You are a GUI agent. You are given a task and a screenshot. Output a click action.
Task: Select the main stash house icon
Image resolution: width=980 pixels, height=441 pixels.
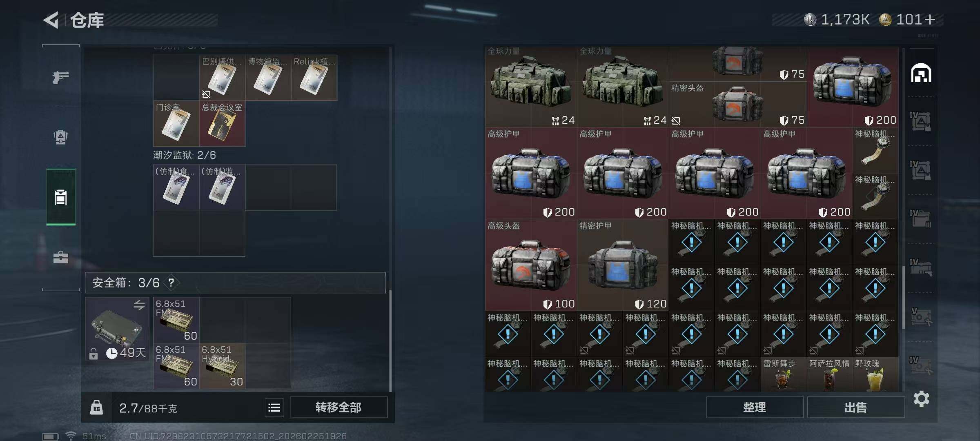[921, 73]
